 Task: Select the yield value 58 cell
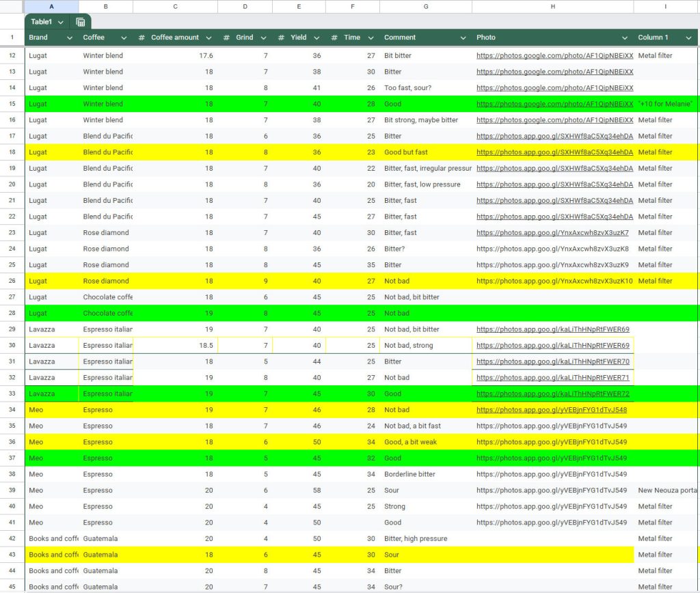(299, 490)
